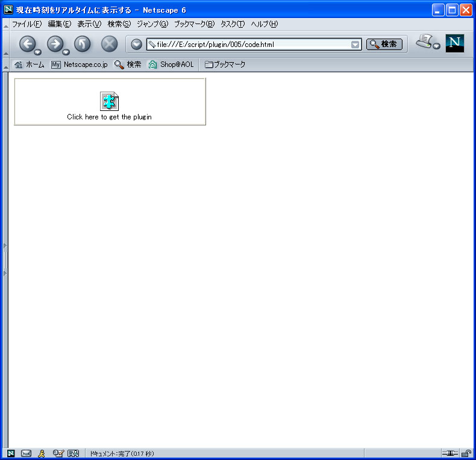Open Address Book status bar icon
476x460 pixels.
pos(73,453)
